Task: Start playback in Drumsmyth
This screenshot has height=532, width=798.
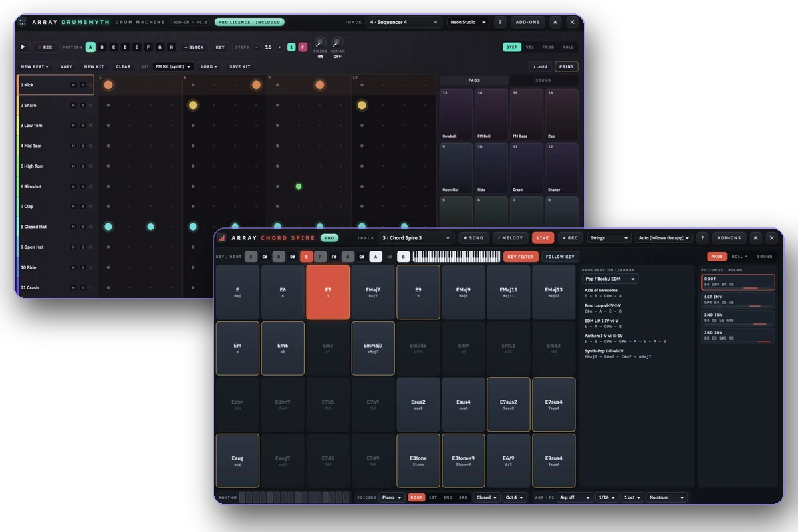Action: point(23,47)
